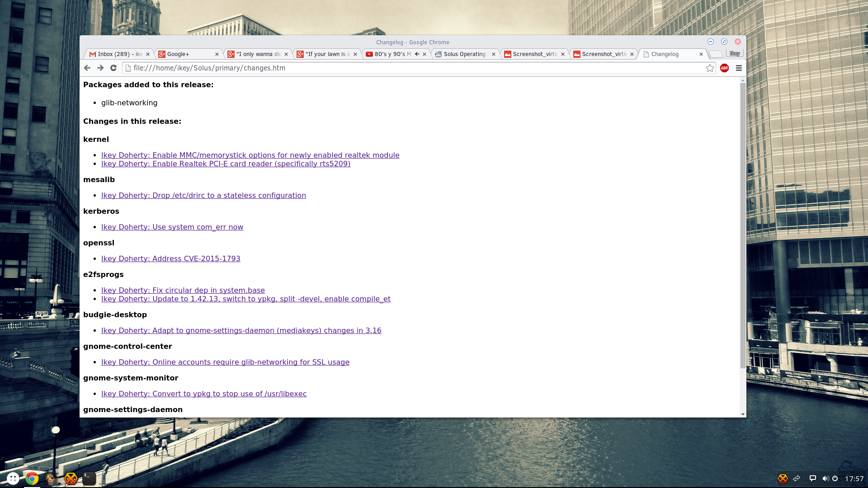The image size is (868, 488).
Task: Close the Changelog tab
Action: (x=701, y=54)
